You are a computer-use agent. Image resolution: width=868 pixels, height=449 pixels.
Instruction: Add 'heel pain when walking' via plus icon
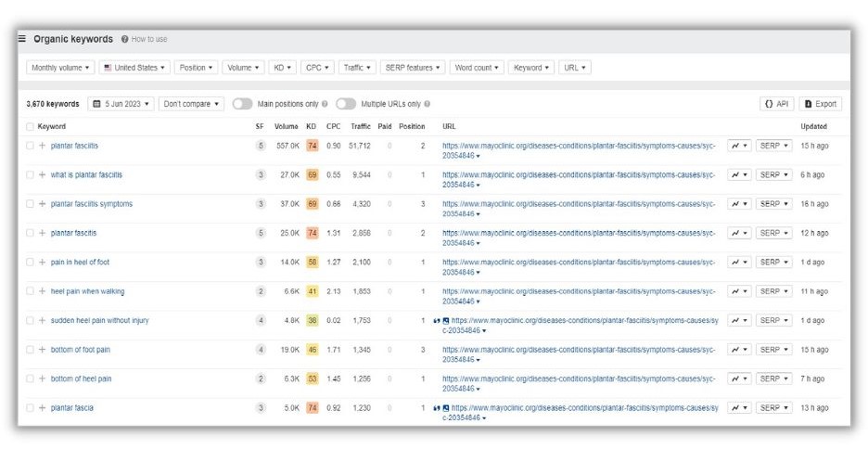click(42, 291)
